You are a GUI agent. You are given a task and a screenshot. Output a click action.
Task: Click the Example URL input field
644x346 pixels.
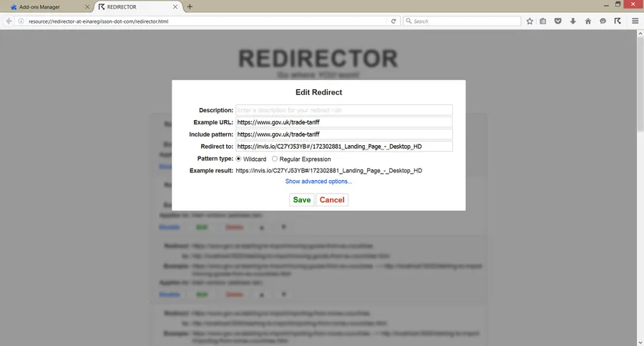click(x=344, y=122)
